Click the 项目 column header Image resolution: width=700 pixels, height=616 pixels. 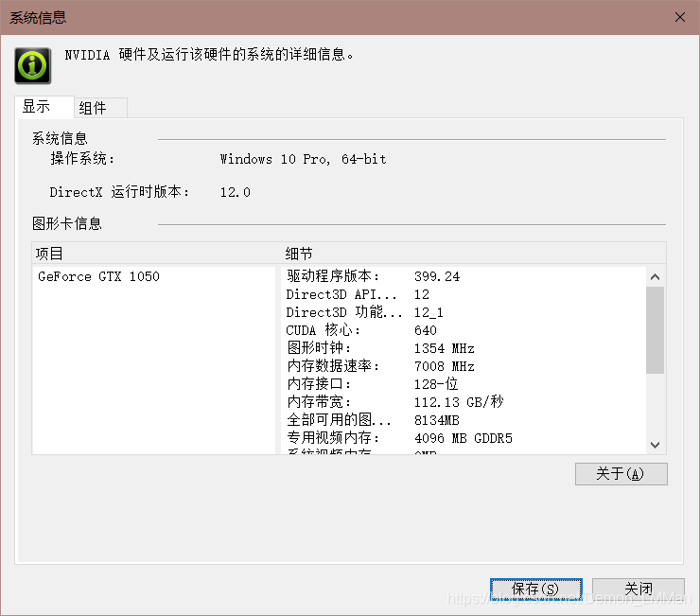[49, 254]
